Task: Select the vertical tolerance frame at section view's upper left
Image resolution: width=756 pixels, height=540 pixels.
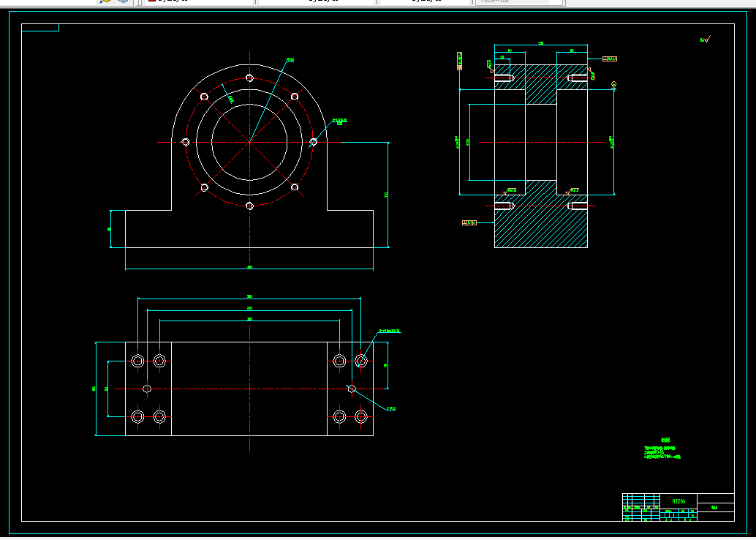Action: (460, 61)
